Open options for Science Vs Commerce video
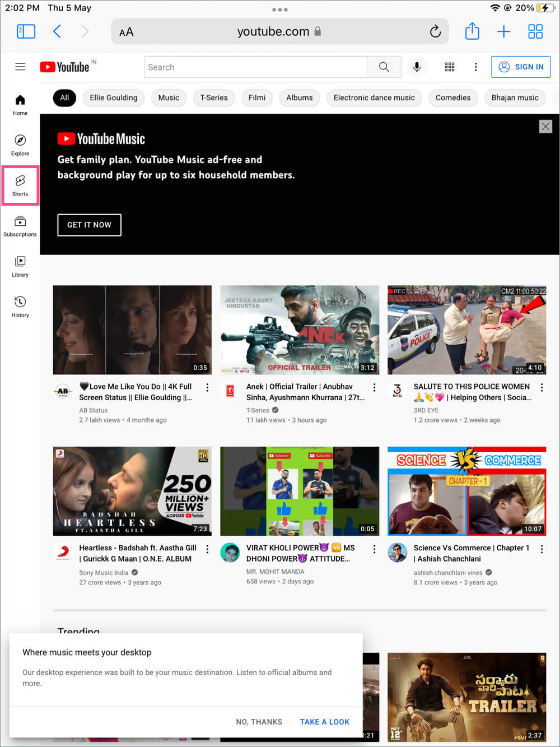Viewport: 560px width, 747px height. tap(542, 549)
